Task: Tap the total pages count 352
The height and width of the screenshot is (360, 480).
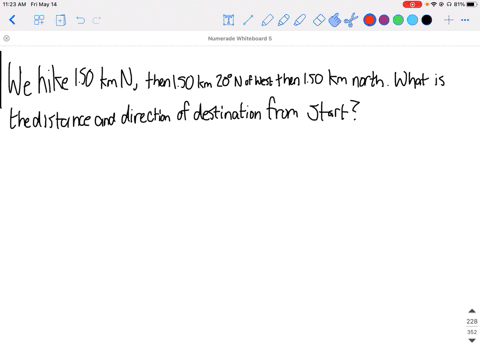Action: pos(472,332)
